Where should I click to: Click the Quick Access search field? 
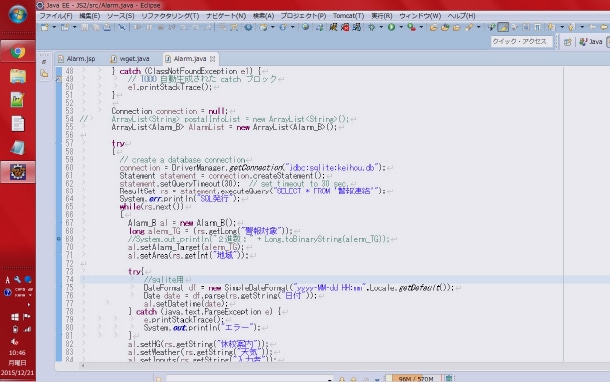pyautogui.click(x=521, y=42)
